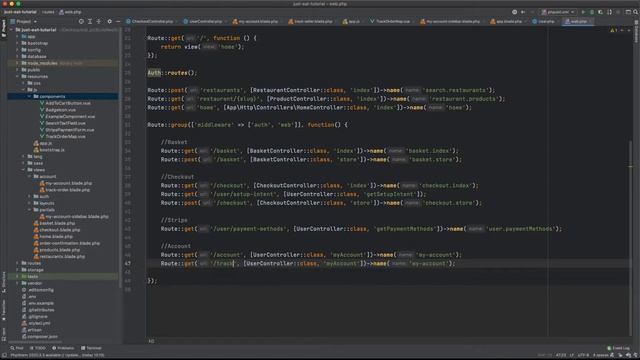Select TrackOrderMap.vue in the project tree
Image resolution: width=640 pixels, height=360 pixels.
tap(65, 136)
